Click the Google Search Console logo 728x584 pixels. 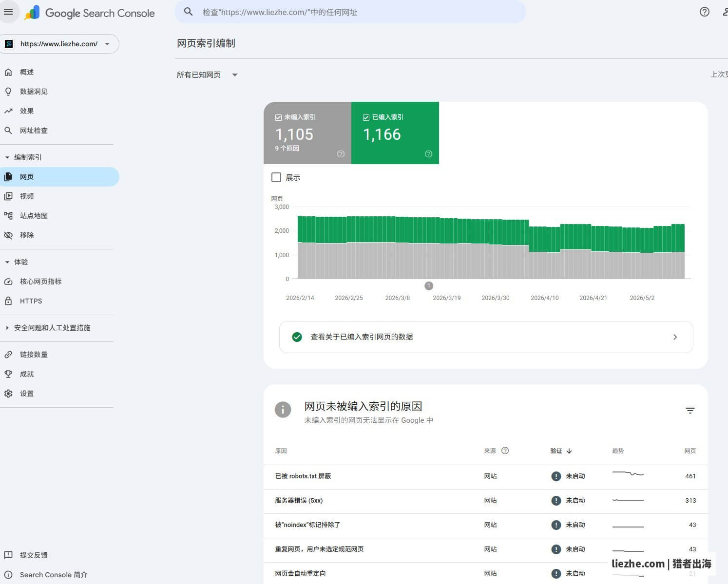(91, 13)
